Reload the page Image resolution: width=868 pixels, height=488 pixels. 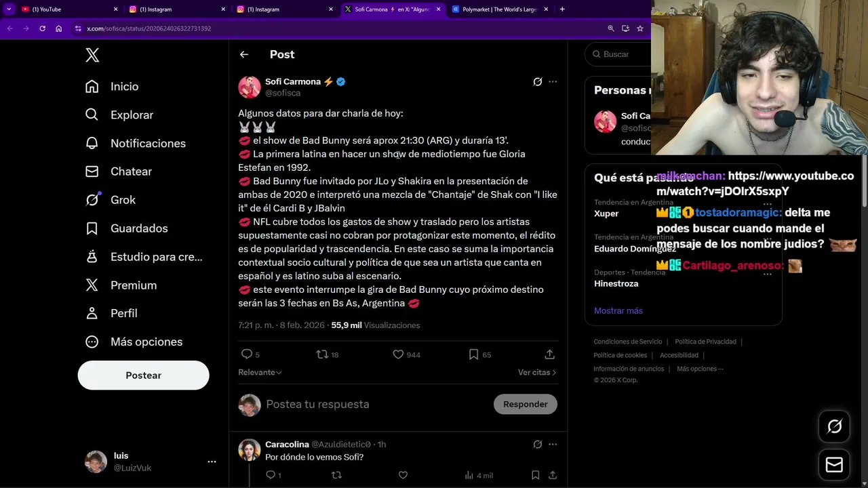pyautogui.click(x=42, y=28)
